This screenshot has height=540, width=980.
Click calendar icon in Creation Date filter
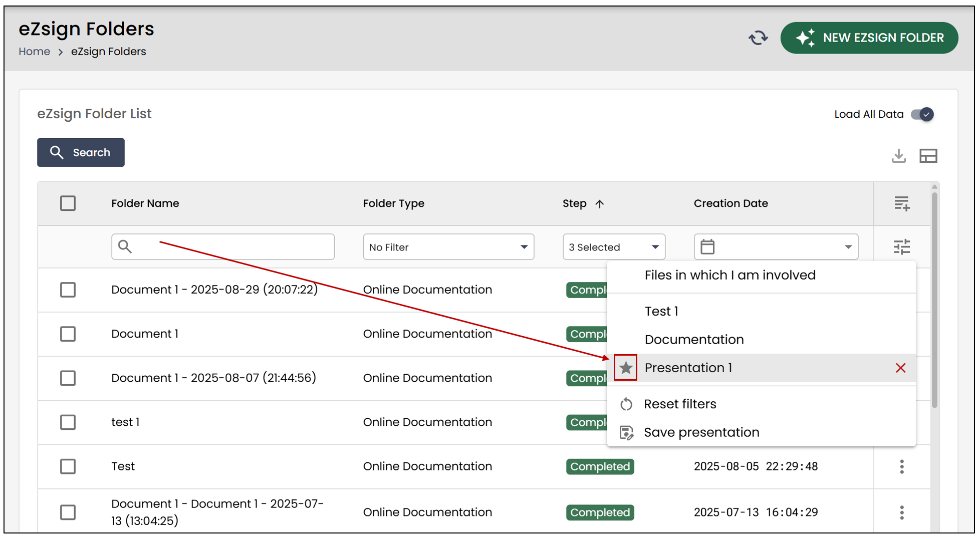click(707, 246)
